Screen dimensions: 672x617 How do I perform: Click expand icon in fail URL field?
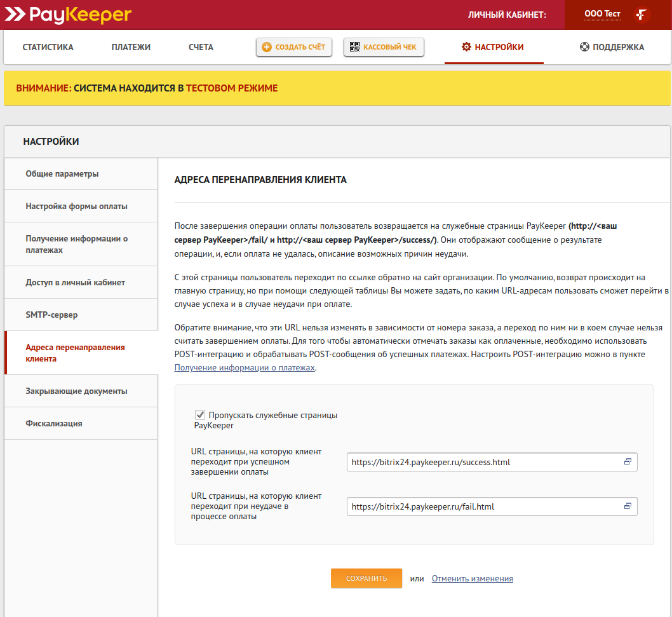pyautogui.click(x=628, y=506)
